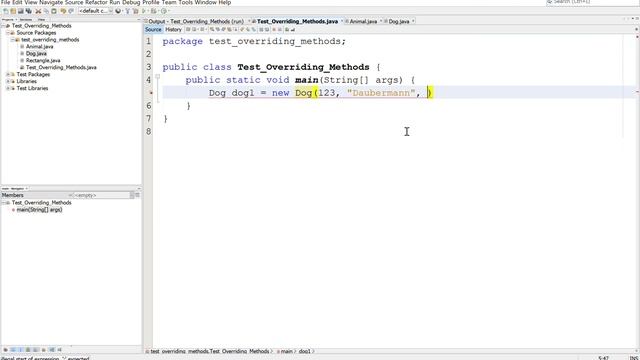Click the Save All toolbar icon
Screen dimensions: 640x360
(x=29, y=11)
